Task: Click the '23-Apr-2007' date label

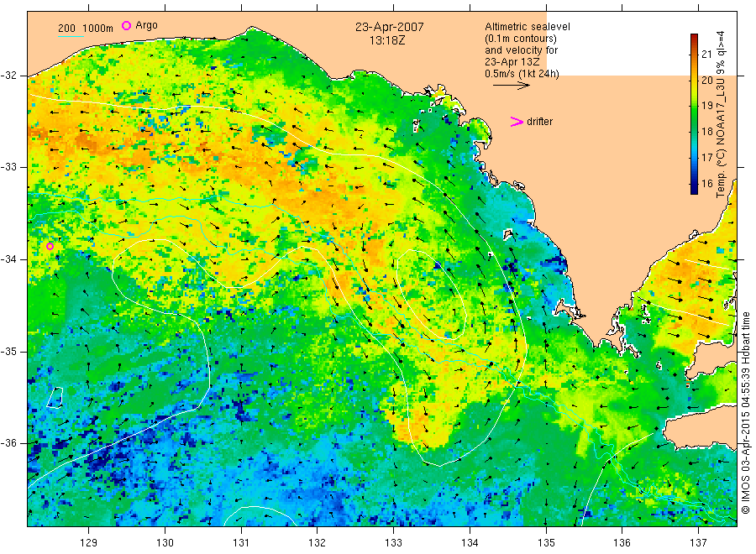Action: (390, 27)
